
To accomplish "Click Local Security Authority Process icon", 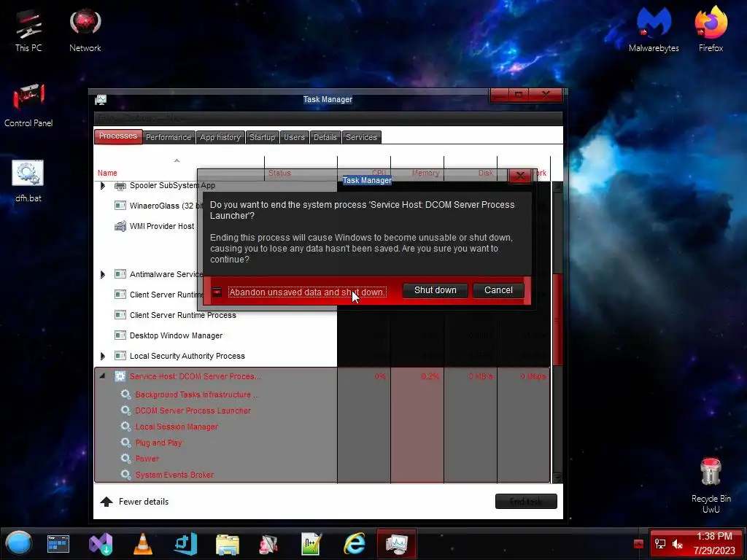I will pos(120,356).
